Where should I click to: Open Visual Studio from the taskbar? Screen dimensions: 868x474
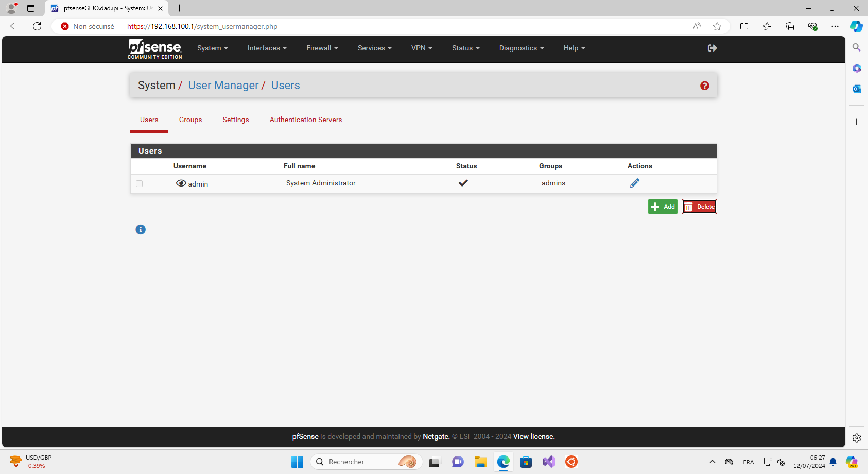click(549, 462)
